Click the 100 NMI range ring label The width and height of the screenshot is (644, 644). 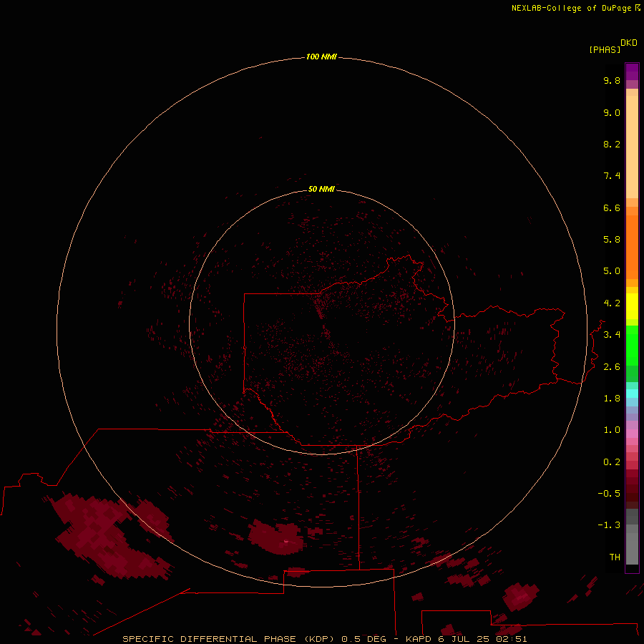[321, 57]
